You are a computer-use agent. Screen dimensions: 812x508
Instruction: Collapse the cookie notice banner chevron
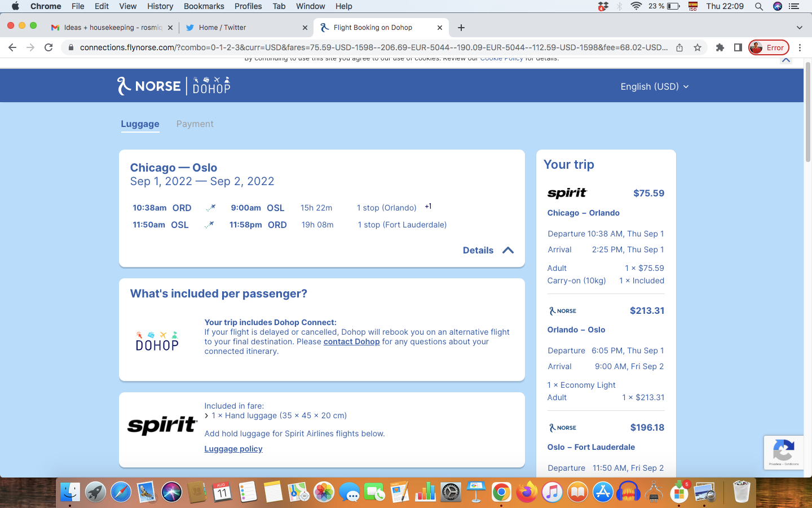(x=786, y=60)
